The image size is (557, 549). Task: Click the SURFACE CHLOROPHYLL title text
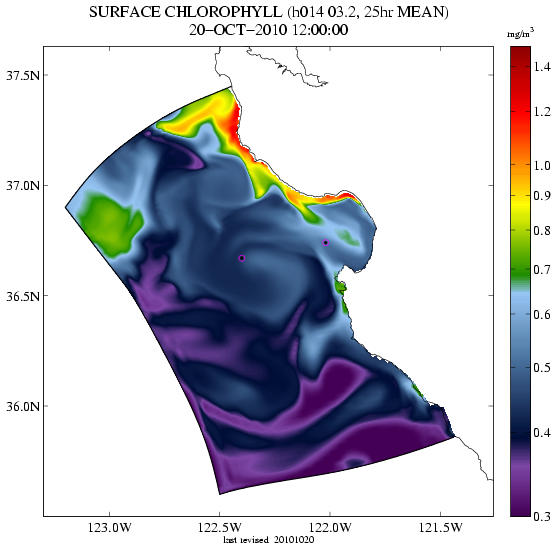click(x=185, y=12)
